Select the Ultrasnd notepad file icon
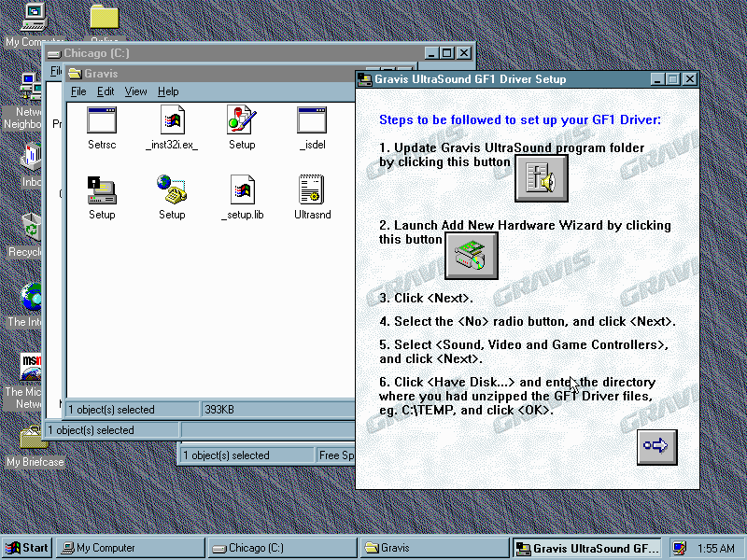 pyautogui.click(x=312, y=191)
